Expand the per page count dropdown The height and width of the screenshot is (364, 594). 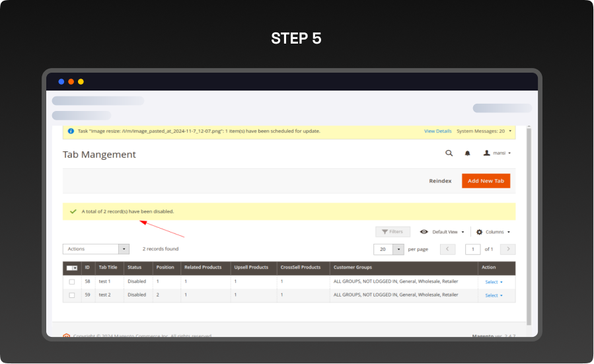(398, 249)
